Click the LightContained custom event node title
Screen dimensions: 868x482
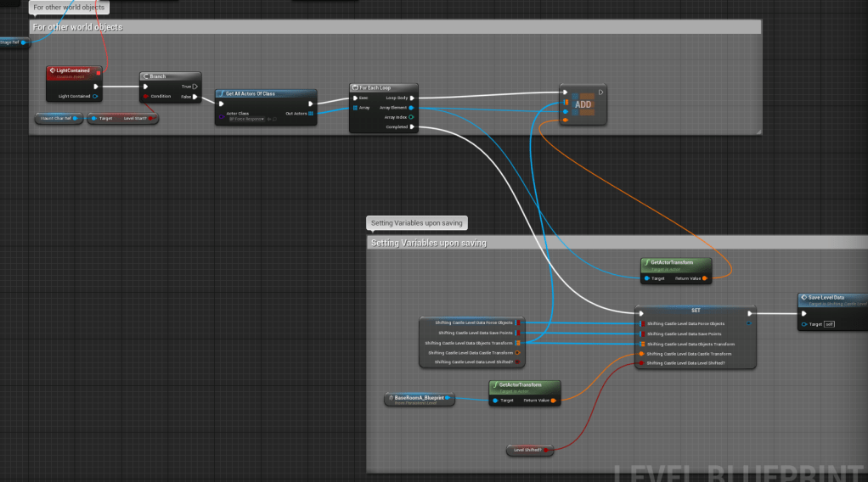[x=72, y=70]
